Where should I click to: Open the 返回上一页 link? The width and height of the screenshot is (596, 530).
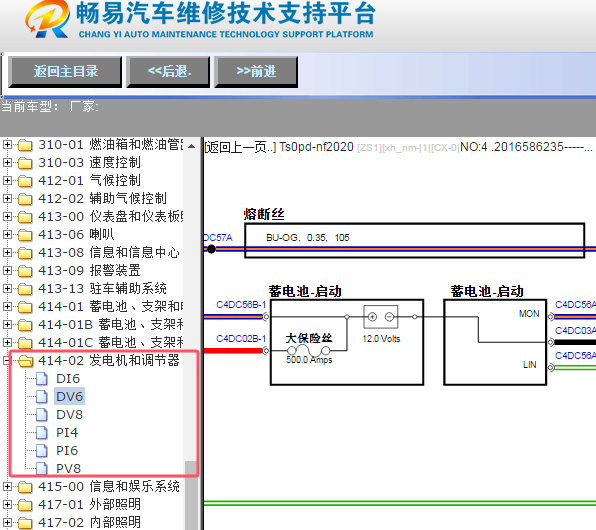(241, 147)
